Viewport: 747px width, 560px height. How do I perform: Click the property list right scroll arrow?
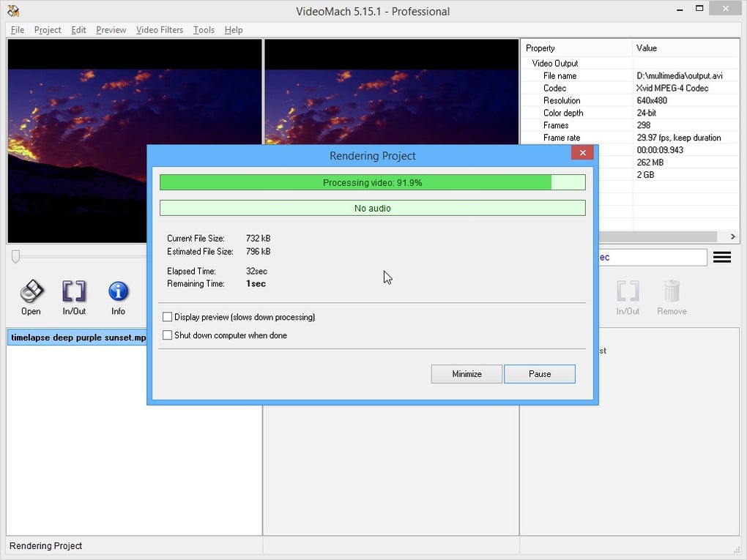coord(732,236)
